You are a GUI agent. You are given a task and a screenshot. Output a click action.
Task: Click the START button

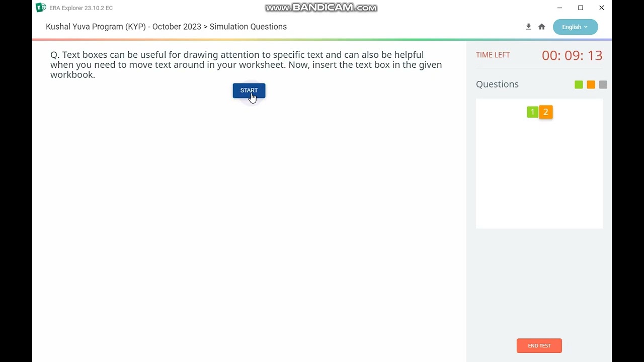tap(249, 90)
